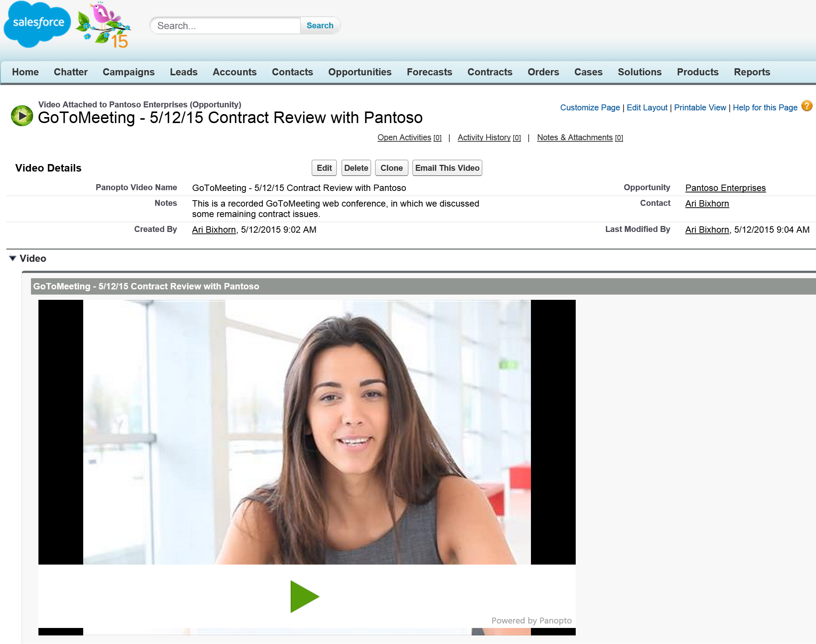
Task: Click the Notes text about recorded GoToMeeting
Action: [335, 209]
